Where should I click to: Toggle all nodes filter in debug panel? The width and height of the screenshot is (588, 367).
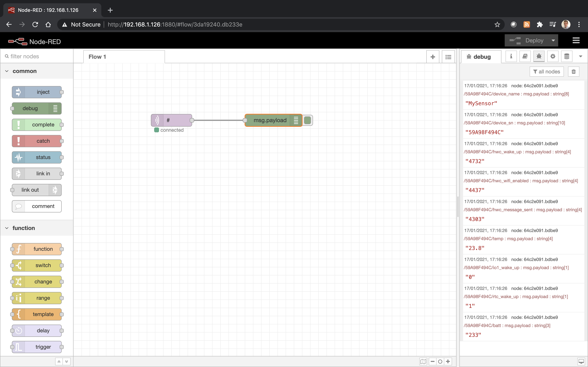546,71
